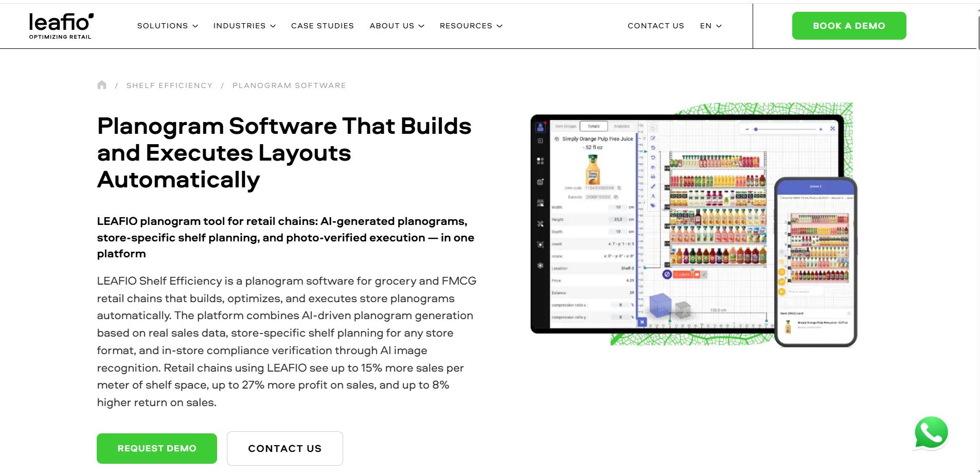Click Contact Us button beside Request Demo
The height and width of the screenshot is (473, 980).
[285, 448]
